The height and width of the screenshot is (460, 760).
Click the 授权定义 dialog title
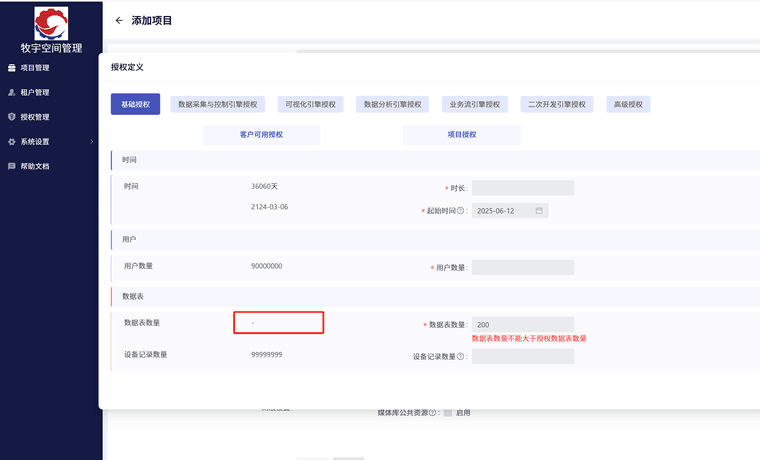127,67
